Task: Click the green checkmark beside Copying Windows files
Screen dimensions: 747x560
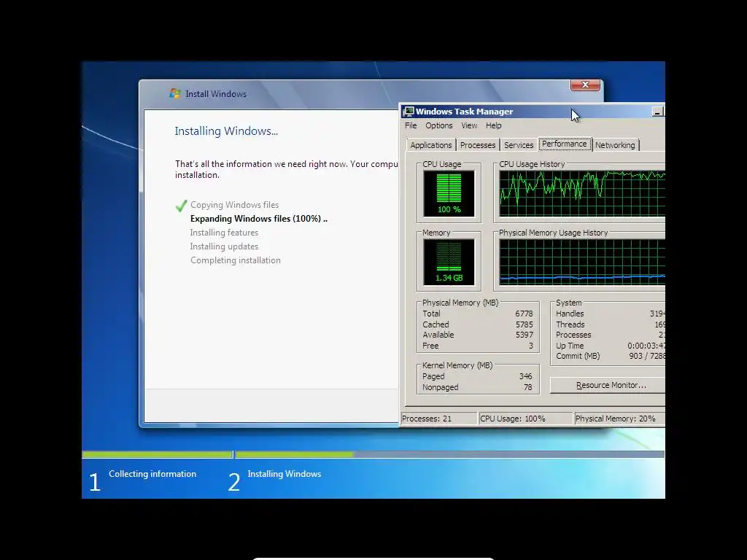Action: pyautogui.click(x=181, y=205)
